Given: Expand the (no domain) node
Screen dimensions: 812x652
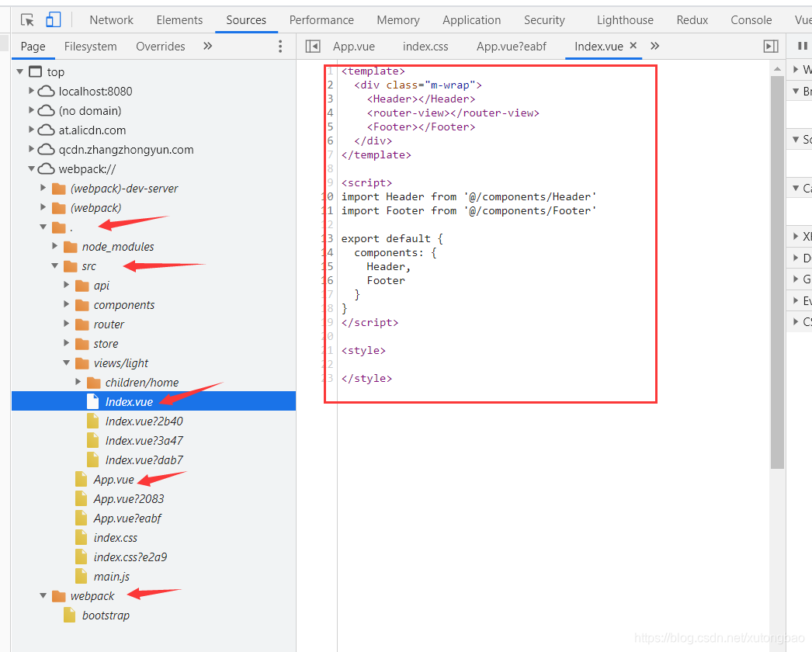Looking at the screenshot, I should pos(31,110).
